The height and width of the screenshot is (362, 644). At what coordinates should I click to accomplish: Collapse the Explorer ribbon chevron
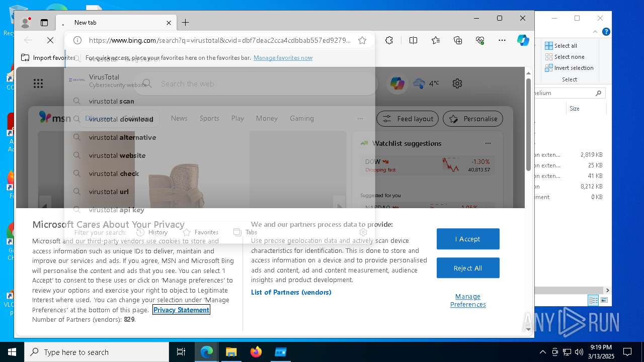pyautogui.click(x=595, y=32)
